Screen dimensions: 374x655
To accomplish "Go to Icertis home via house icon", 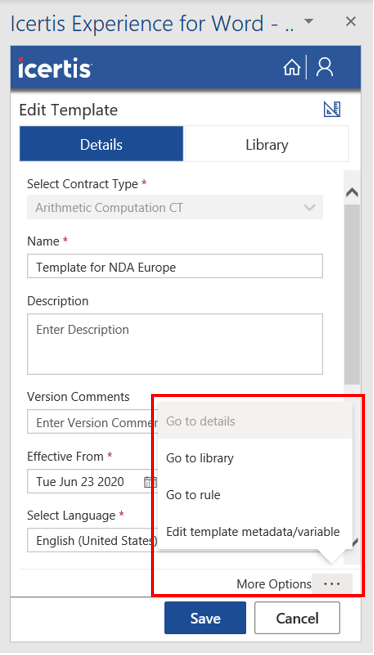I will (x=292, y=67).
